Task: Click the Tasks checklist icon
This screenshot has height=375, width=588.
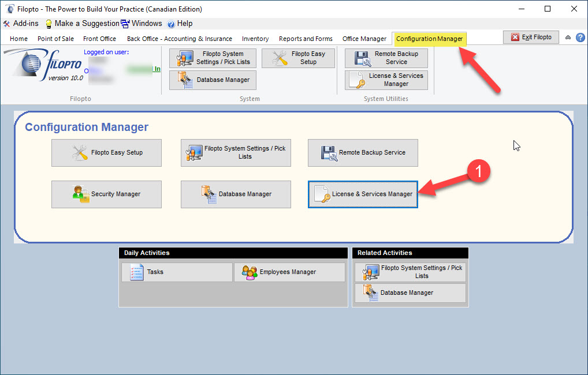Action: pyautogui.click(x=137, y=272)
